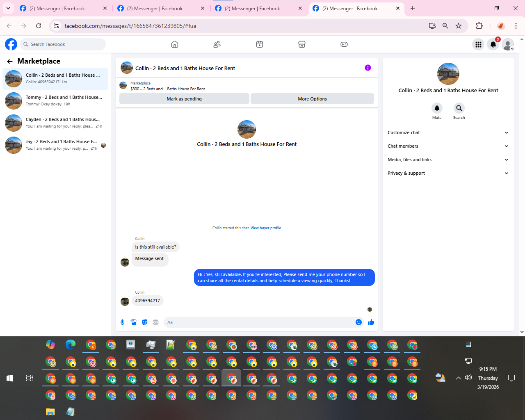
Task: Send a thumbs-up like
Action: coord(371,322)
